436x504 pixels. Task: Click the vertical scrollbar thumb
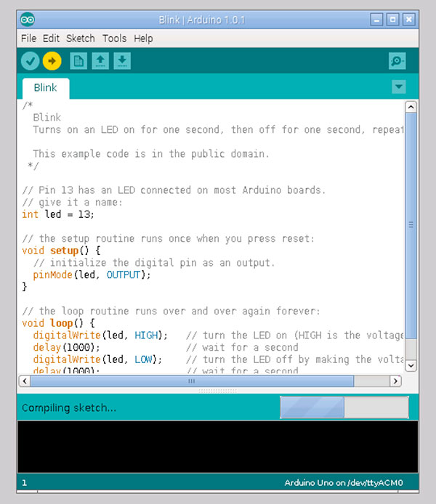[x=411, y=225]
